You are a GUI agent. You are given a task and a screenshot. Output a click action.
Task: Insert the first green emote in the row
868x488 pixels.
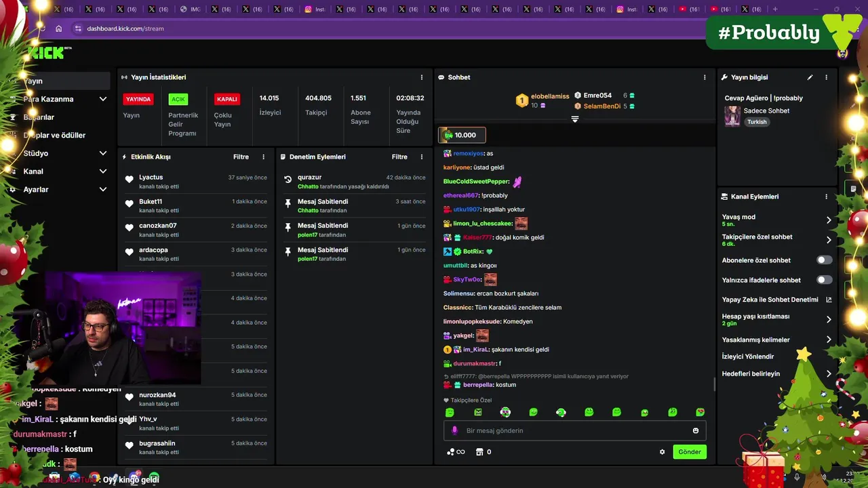450,412
